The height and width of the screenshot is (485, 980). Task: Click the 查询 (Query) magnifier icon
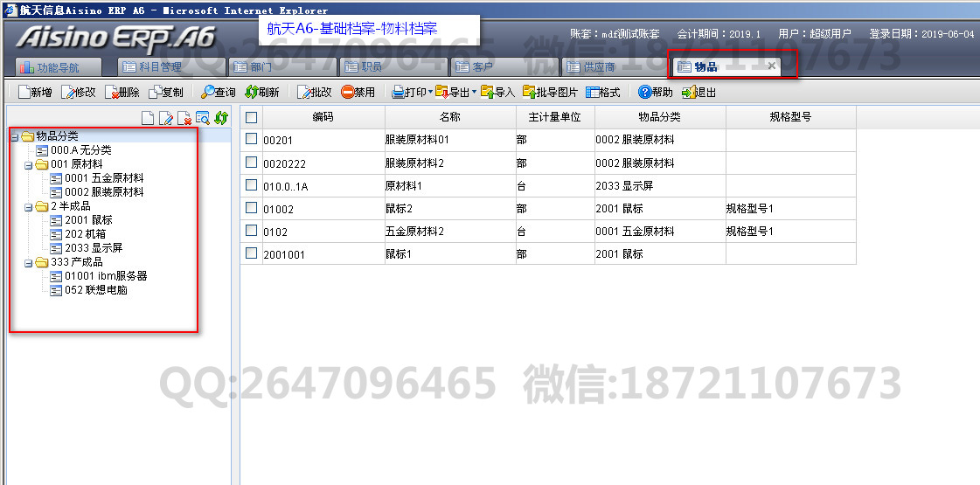pos(208,92)
